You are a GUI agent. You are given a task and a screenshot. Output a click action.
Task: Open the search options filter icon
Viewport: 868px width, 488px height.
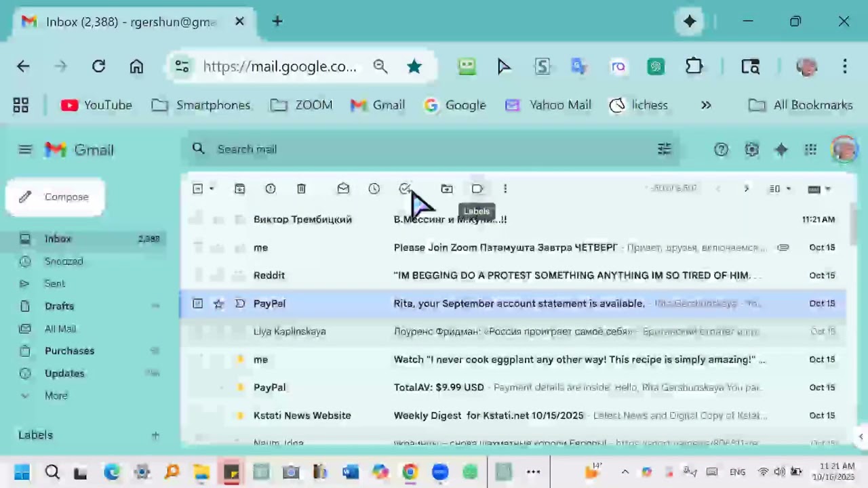[665, 149]
